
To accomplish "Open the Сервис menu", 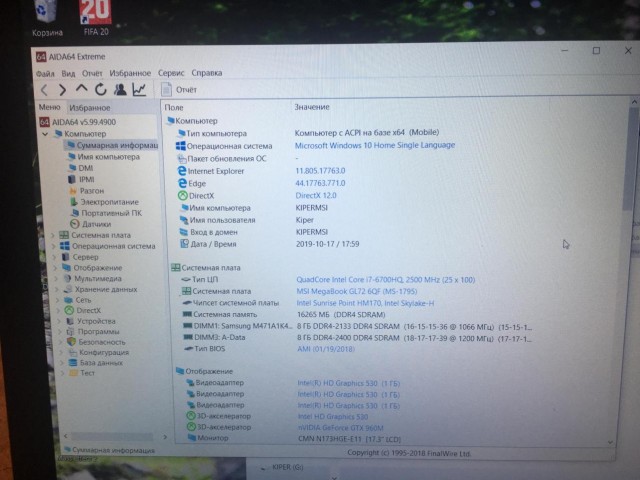I will (171, 73).
